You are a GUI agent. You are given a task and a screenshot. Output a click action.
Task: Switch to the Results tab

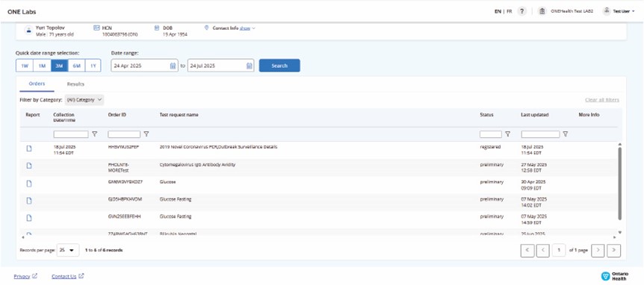[x=75, y=84]
